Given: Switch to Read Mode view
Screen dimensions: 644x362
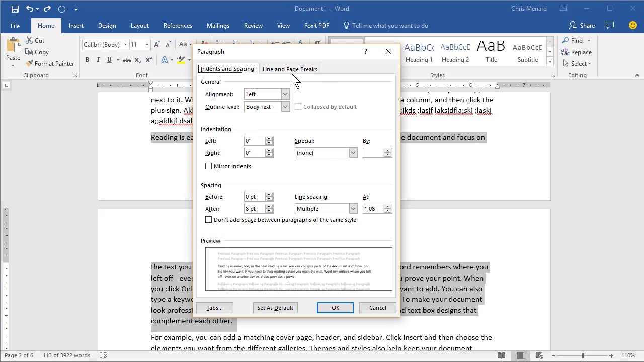Looking at the screenshot, I should (x=501, y=355).
